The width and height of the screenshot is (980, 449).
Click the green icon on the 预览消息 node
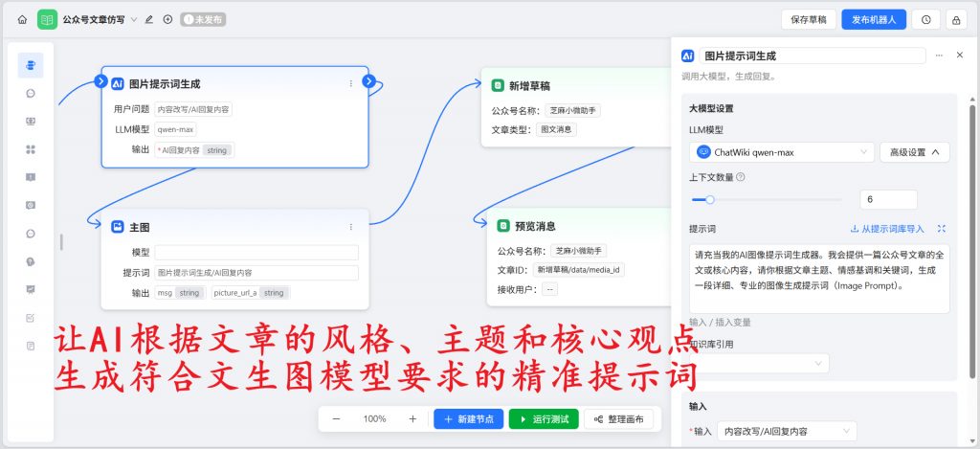503,226
